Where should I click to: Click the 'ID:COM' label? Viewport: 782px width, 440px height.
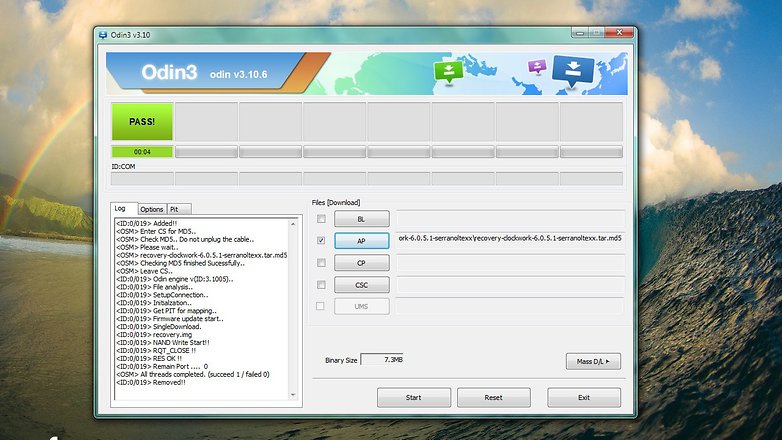tap(123, 167)
